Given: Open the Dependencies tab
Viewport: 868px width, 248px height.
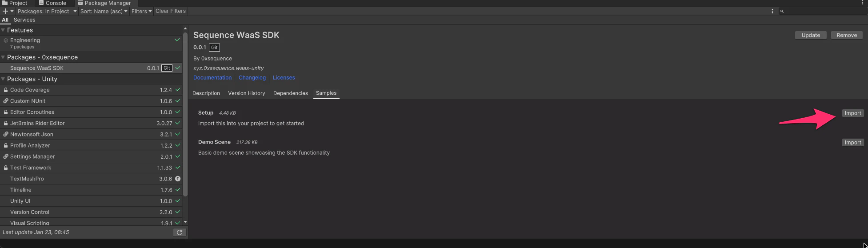Looking at the screenshot, I should coord(291,93).
